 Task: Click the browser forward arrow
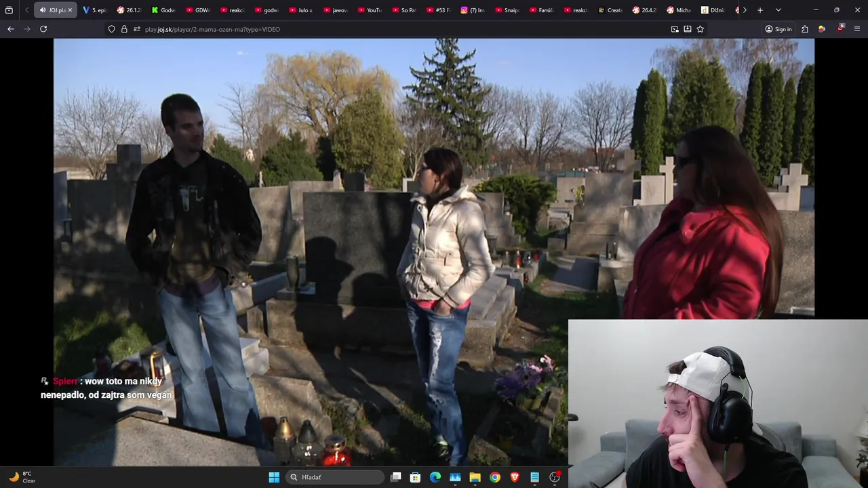[27, 29]
